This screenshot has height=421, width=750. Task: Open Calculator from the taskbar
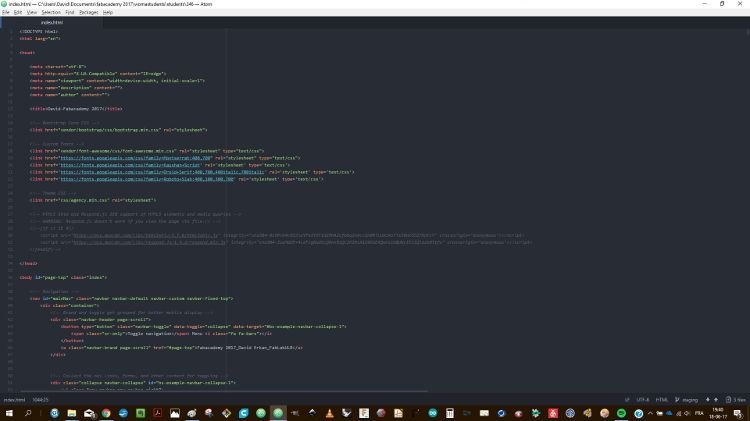coord(450,413)
